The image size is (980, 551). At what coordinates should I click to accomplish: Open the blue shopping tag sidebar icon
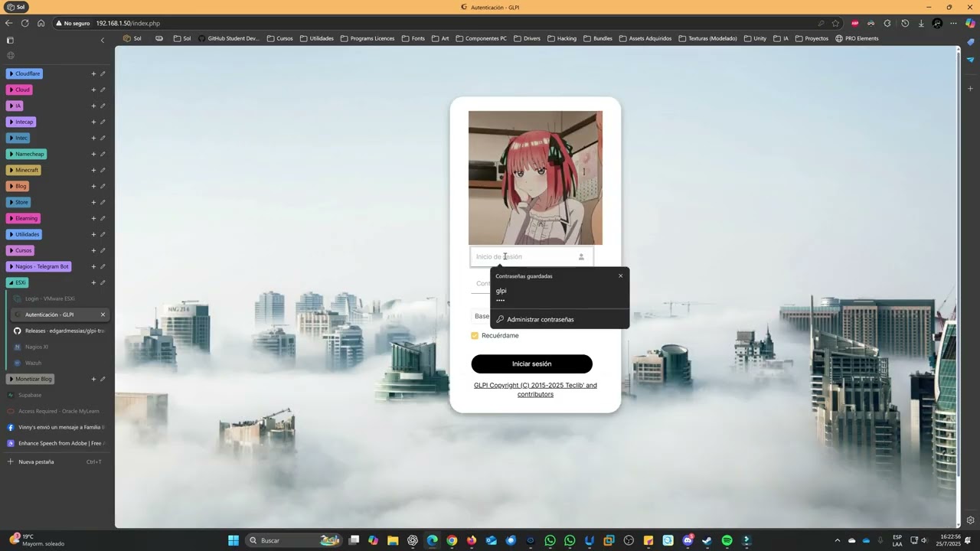pyautogui.click(x=971, y=42)
